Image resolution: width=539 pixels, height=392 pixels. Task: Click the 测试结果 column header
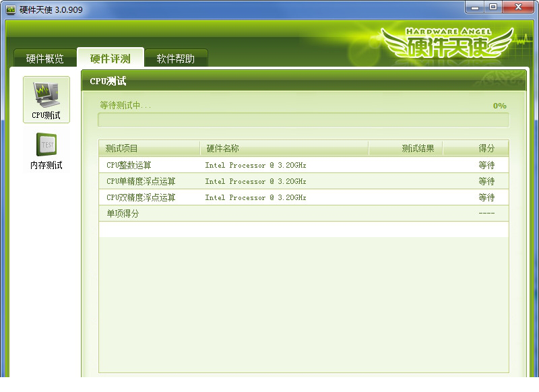point(406,148)
